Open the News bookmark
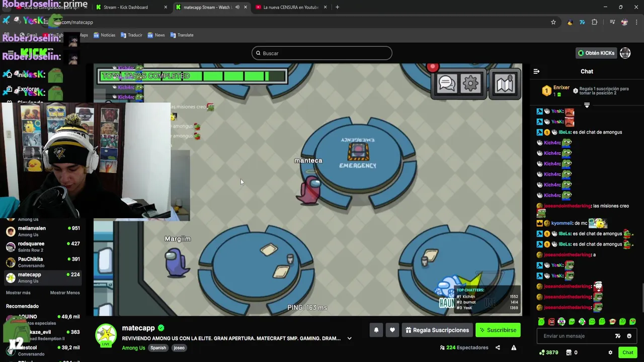644x362 pixels. tap(156, 35)
